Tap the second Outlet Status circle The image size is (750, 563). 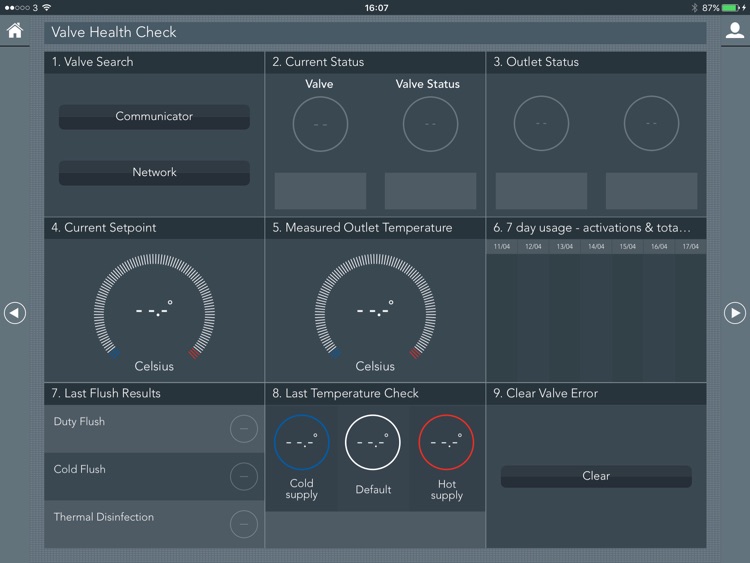click(651, 123)
